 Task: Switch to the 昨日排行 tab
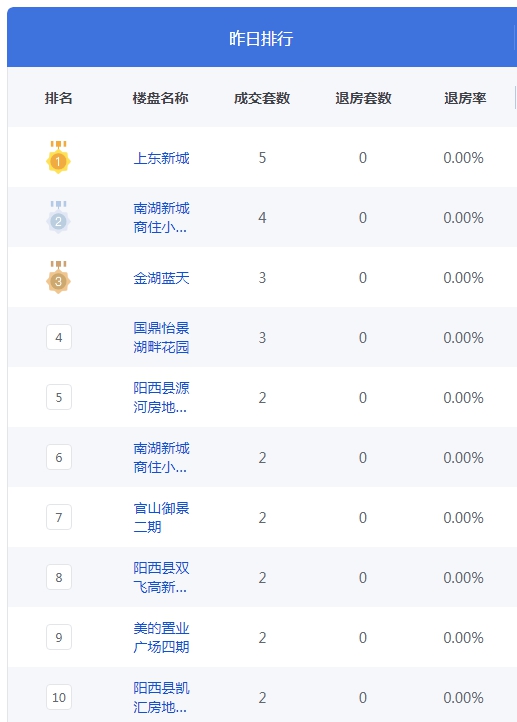(x=261, y=38)
